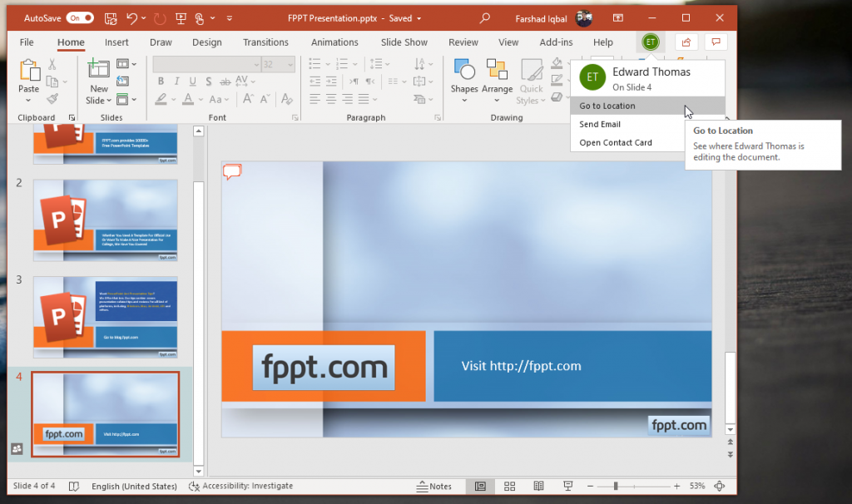Apply bold formatting in the Font group

[x=161, y=81]
